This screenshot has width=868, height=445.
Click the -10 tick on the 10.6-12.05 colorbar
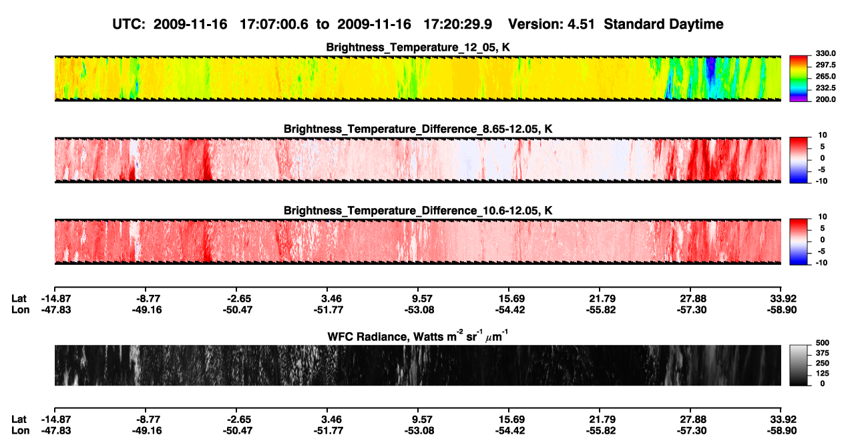coord(822,263)
